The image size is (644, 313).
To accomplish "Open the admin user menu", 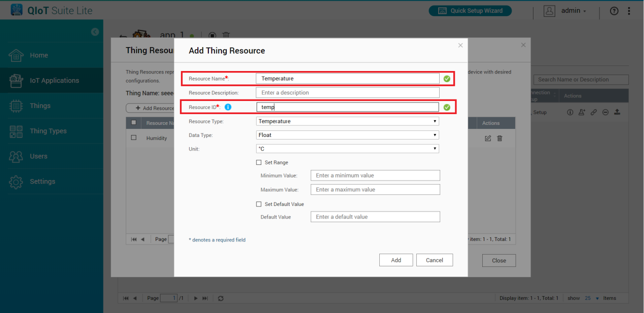I will 565,11.
